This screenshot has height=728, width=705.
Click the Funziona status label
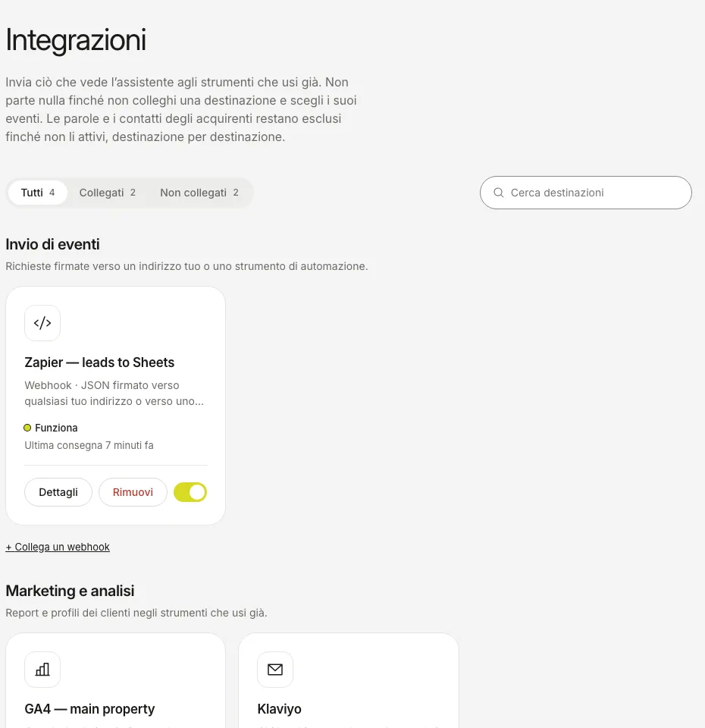[56, 428]
